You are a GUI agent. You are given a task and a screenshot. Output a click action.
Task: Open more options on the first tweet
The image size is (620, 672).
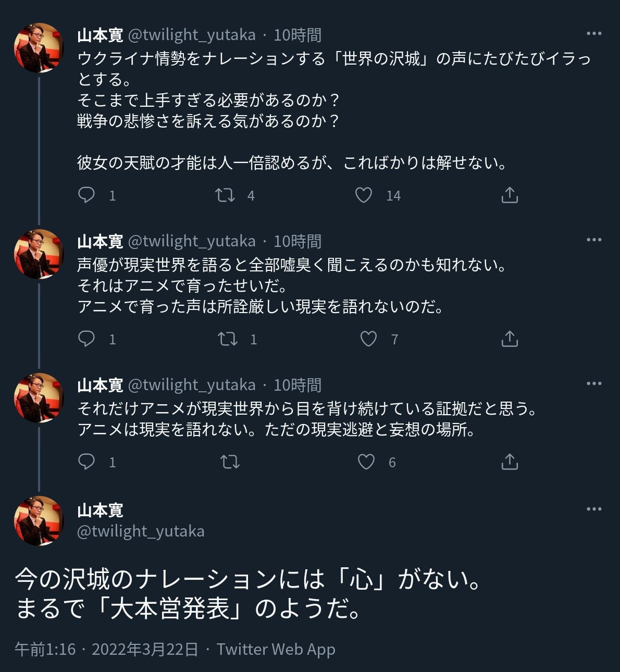pos(594,34)
